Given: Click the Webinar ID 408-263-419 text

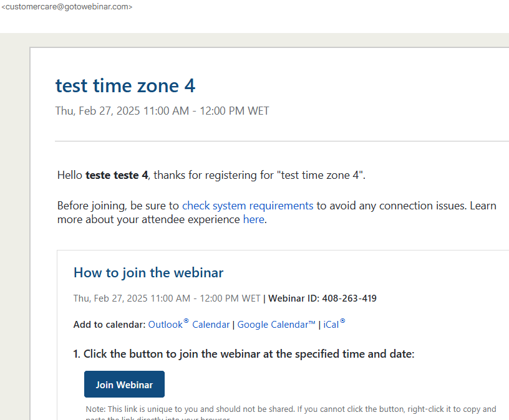Looking at the screenshot, I should point(322,298).
